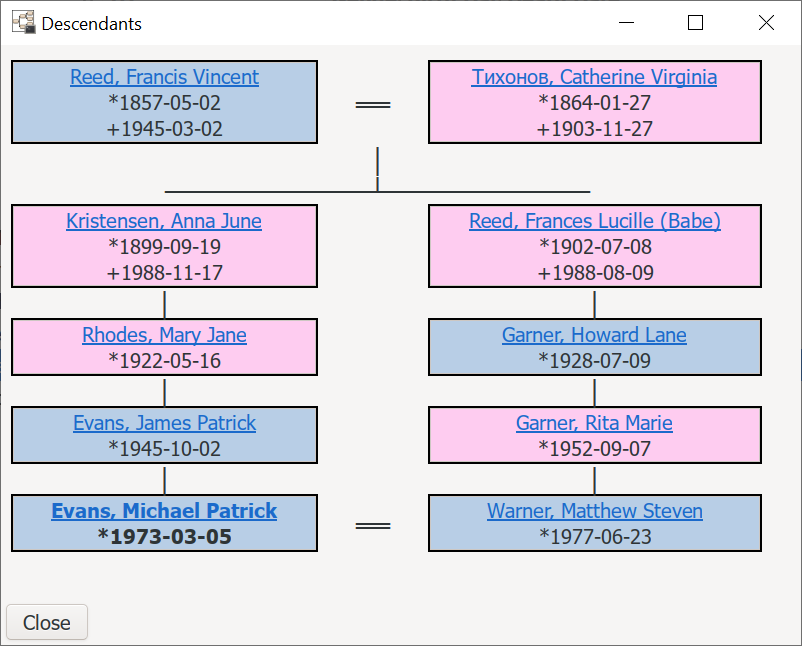802x646 pixels.
Task: Open the Warner, Matthew Steven link
Action: click(x=595, y=511)
